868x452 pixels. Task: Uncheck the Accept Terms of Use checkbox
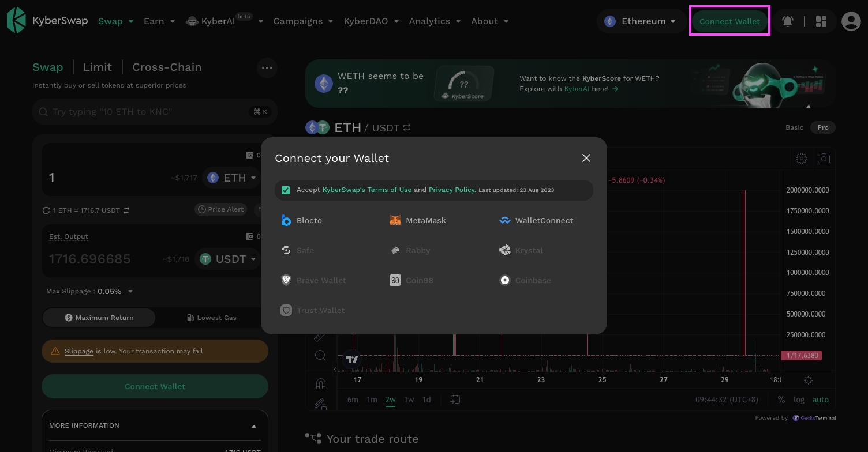tap(286, 190)
